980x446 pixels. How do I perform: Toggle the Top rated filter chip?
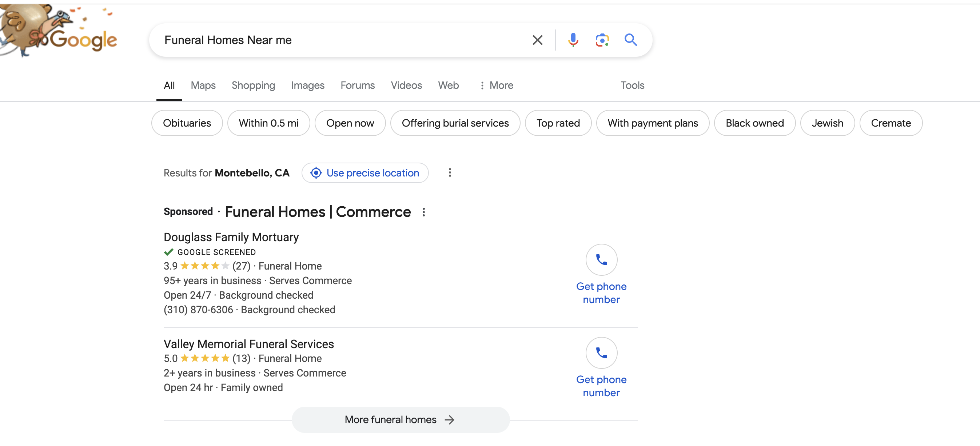pyautogui.click(x=558, y=123)
